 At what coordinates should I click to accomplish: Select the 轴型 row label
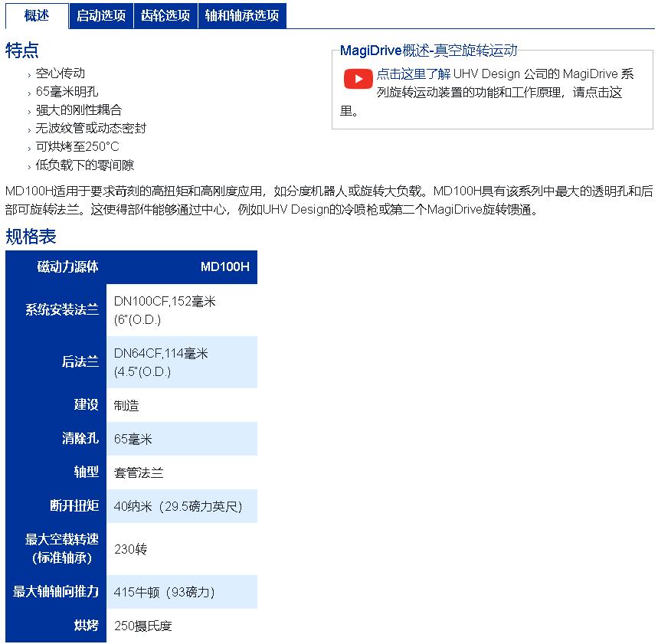(56, 472)
